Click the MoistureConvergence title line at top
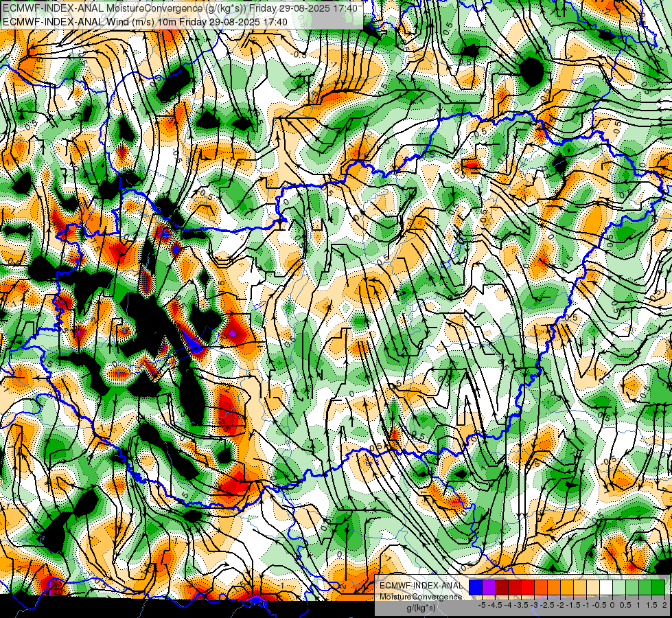 [180, 8]
